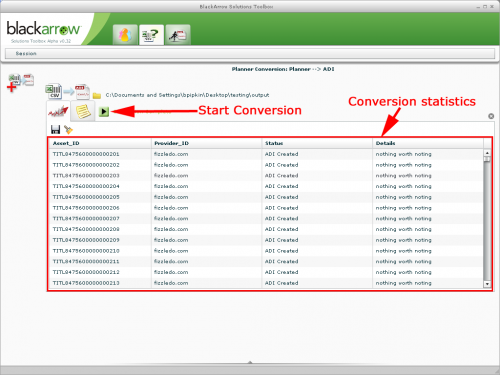Switch to the statistics chart tab
The height and width of the screenshot is (375, 500).
(58, 111)
